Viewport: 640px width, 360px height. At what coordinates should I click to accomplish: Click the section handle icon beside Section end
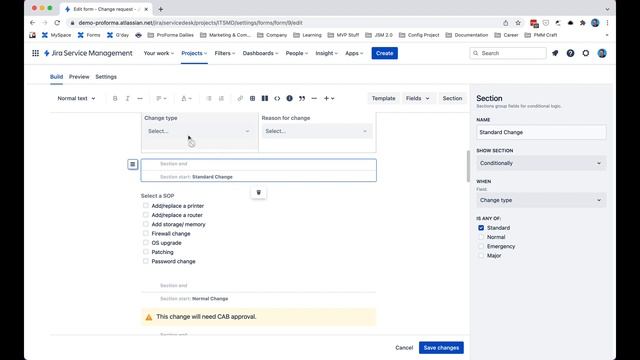133,164
